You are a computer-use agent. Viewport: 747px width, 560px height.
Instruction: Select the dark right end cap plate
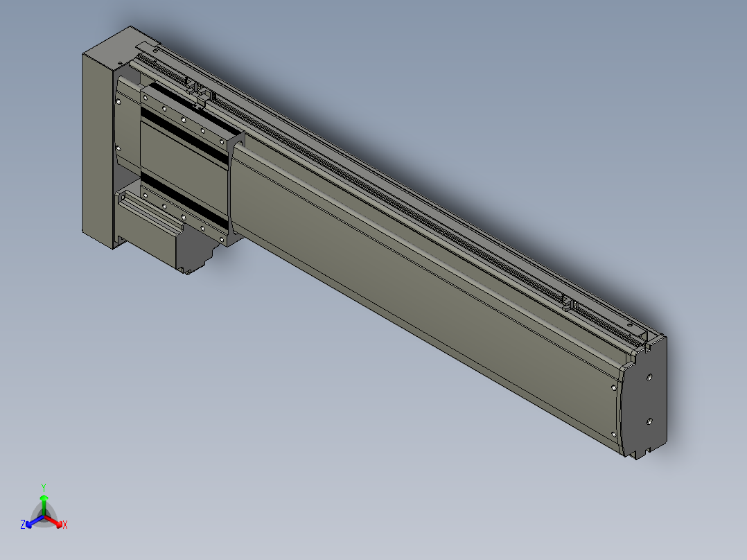coord(645,397)
